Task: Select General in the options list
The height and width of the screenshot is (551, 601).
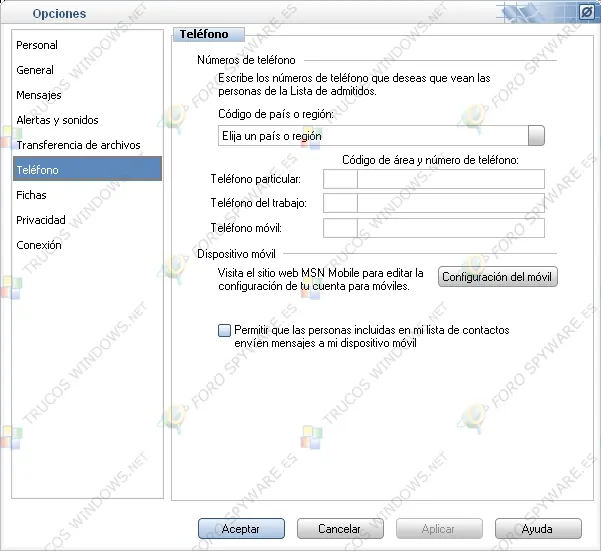Action: pos(35,70)
